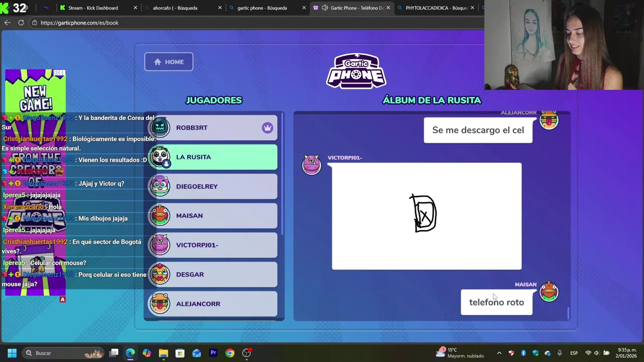Screen dimensions: 644x362
Task: Click the HOME button
Action: (169, 62)
